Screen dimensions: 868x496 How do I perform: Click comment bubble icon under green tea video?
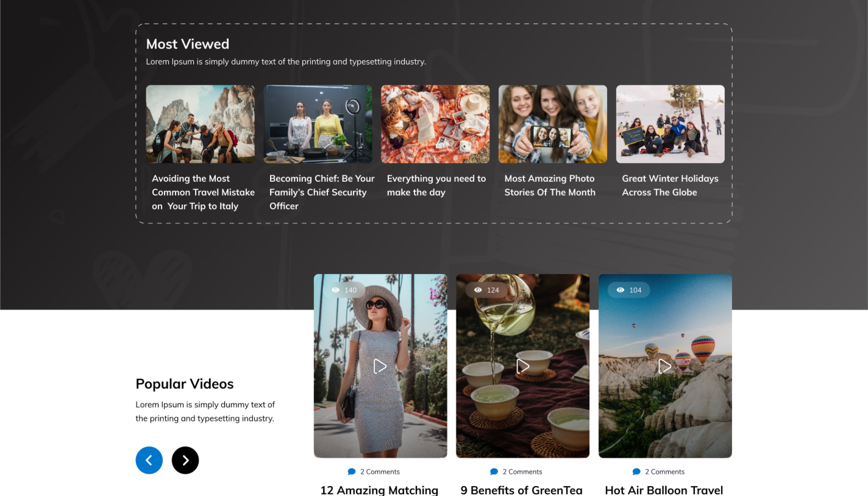pos(494,472)
